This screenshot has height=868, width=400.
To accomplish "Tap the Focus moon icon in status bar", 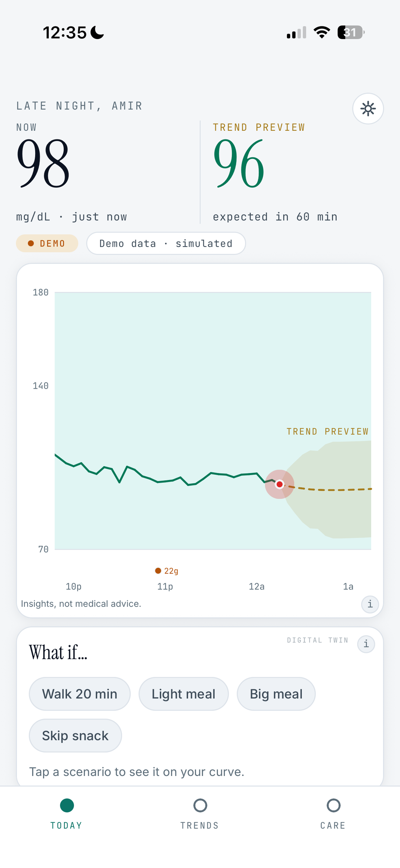I will pos(98,32).
